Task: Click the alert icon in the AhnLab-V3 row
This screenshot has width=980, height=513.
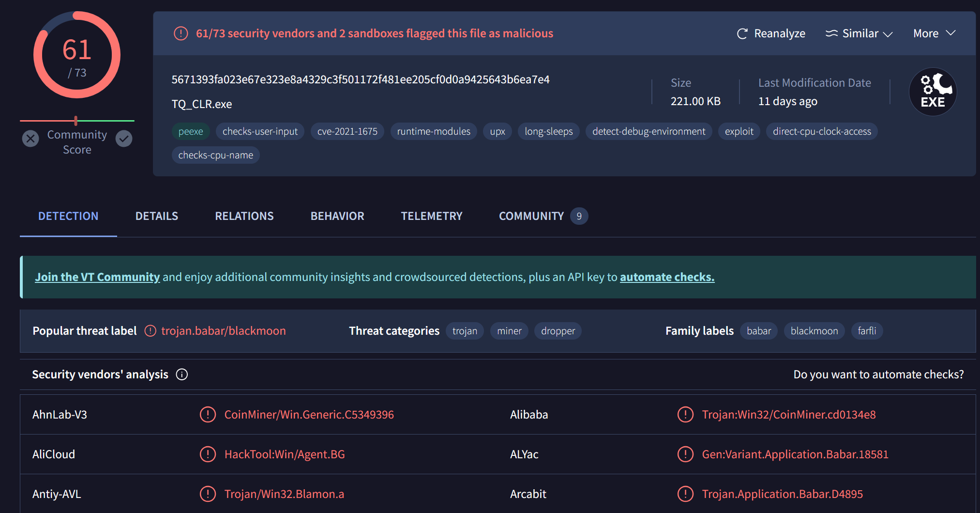Action: point(208,415)
